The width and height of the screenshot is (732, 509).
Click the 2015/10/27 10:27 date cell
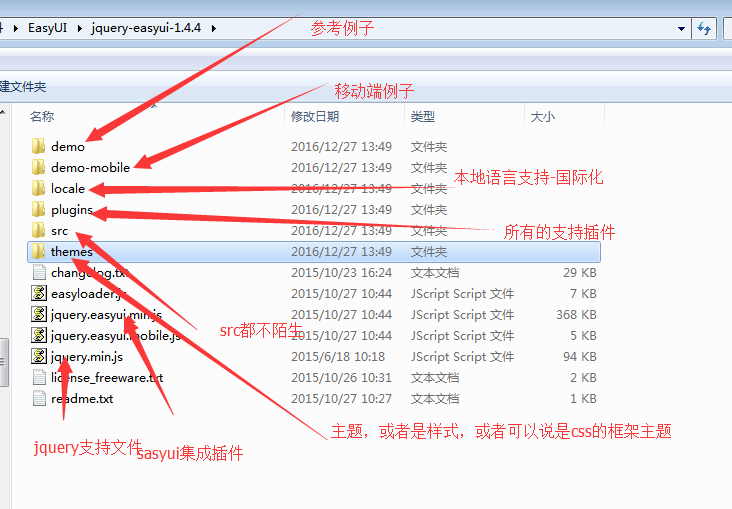[341, 399]
